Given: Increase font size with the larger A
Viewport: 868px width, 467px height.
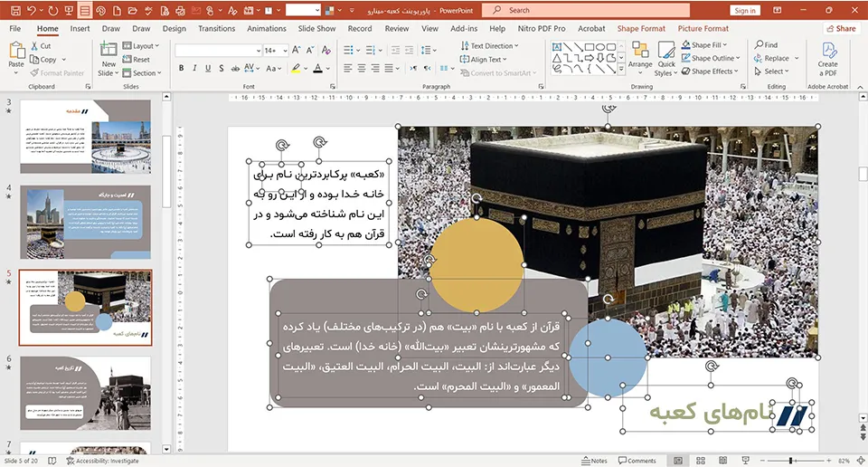Looking at the screenshot, I should coord(297,51).
